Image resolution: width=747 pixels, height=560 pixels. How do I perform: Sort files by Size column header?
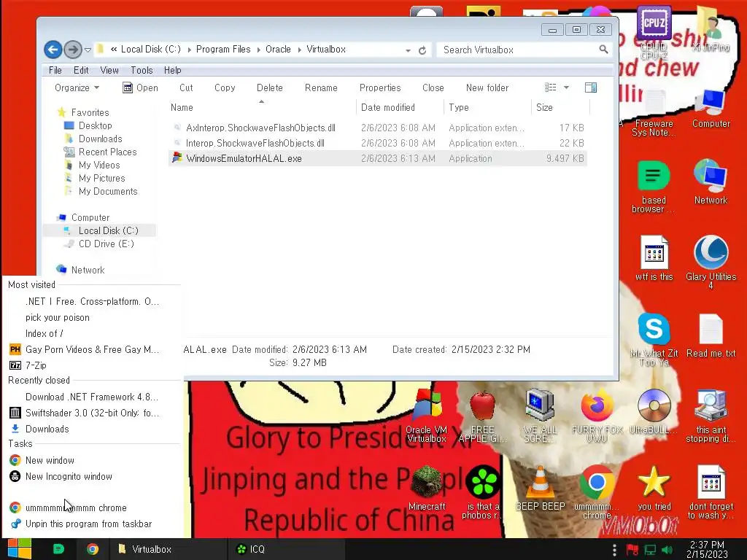[x=560, y=107]
